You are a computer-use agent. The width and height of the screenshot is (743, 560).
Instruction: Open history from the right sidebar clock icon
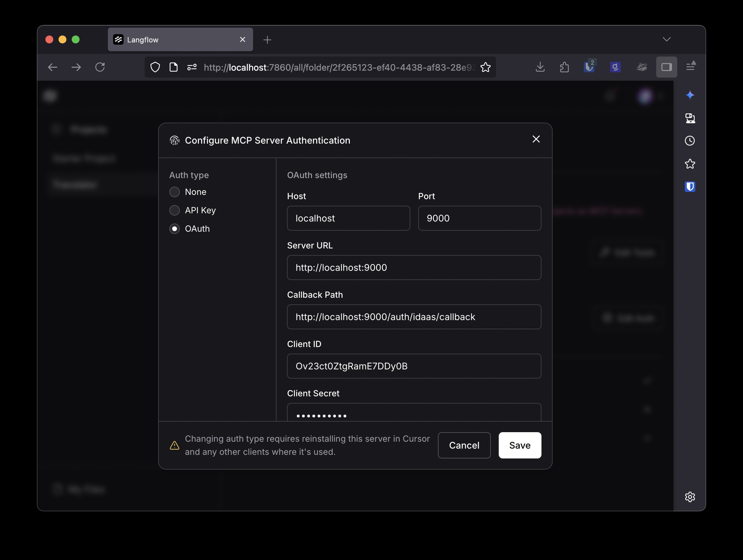(x=690, y=141)
